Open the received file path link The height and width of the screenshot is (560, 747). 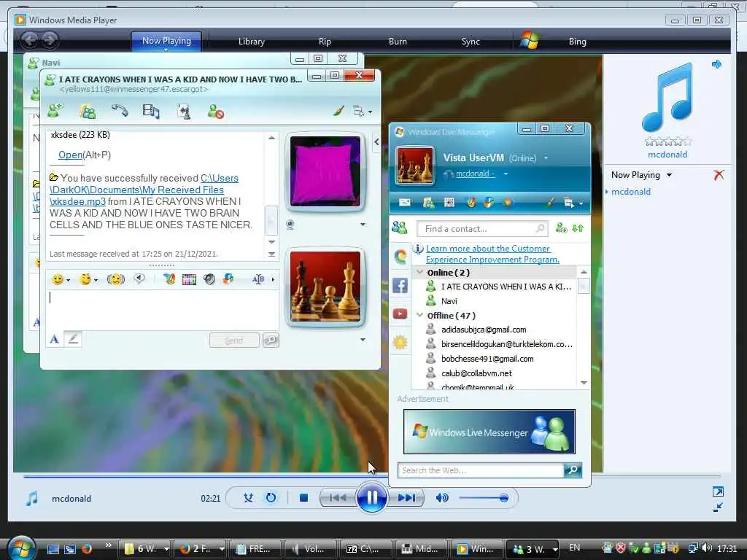pyautogui.click(x=144, y=190)
